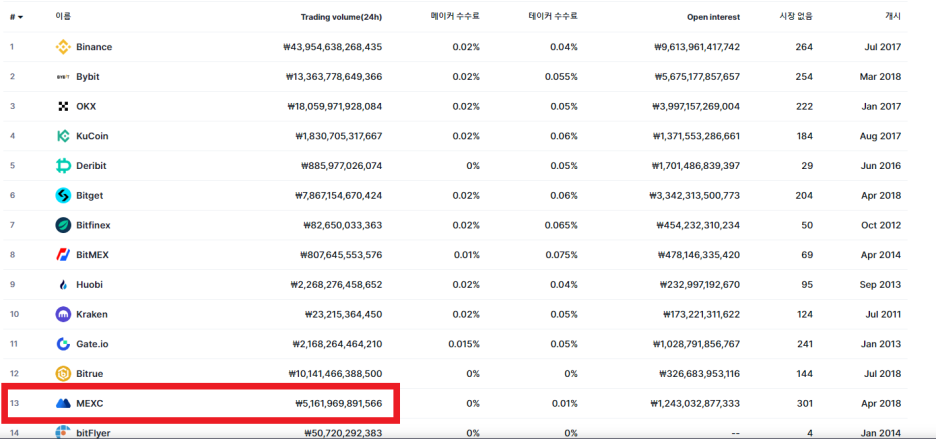Sort by 개시 column header

893,17
